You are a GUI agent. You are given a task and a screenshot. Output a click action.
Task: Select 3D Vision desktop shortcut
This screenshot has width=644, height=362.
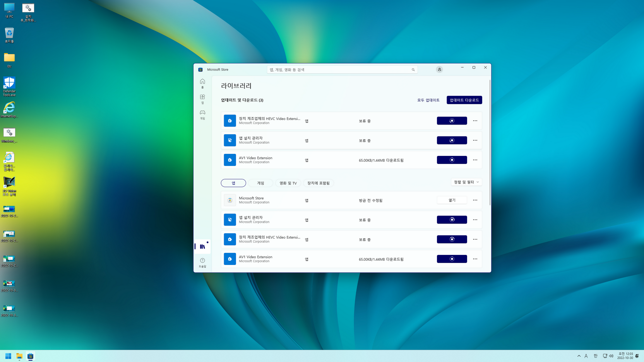9,186
